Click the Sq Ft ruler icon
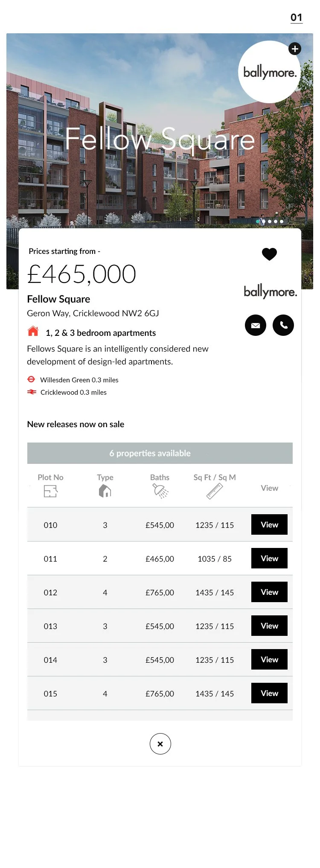 coord(215,492)
